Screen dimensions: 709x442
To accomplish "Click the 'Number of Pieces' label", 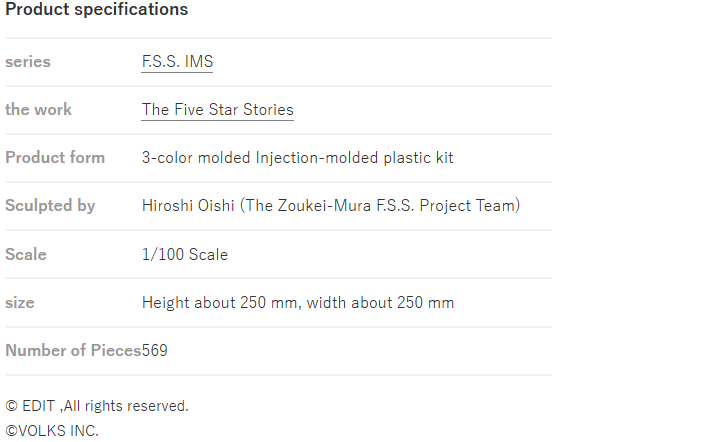I will point(73,350).
